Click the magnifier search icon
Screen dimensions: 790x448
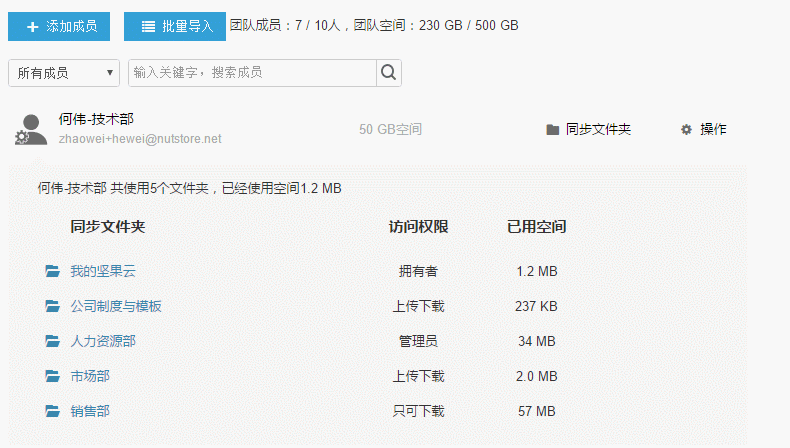coord(388,73)
